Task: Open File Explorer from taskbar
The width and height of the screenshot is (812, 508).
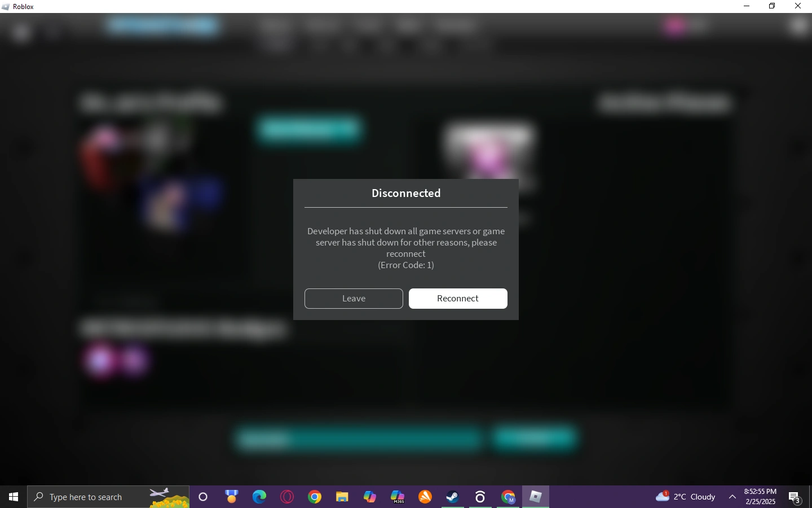Action: pos(342,497)
